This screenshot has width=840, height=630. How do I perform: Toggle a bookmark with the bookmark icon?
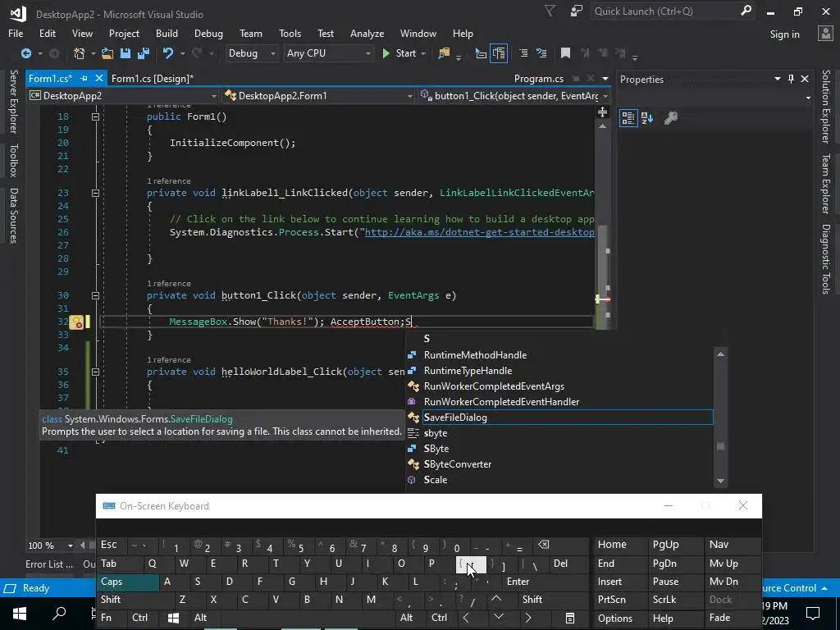(565, 53)
